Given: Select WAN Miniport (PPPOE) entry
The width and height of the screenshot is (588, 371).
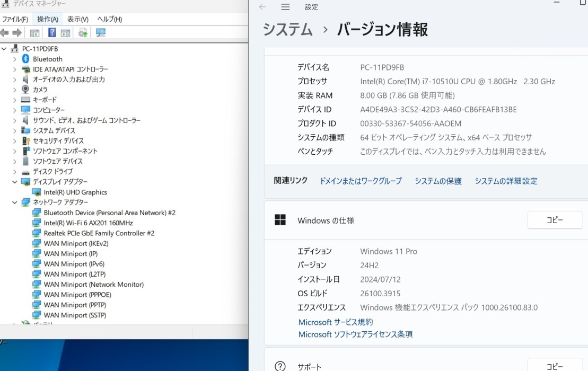Looking at the screenshot, I should click(77, 295).
